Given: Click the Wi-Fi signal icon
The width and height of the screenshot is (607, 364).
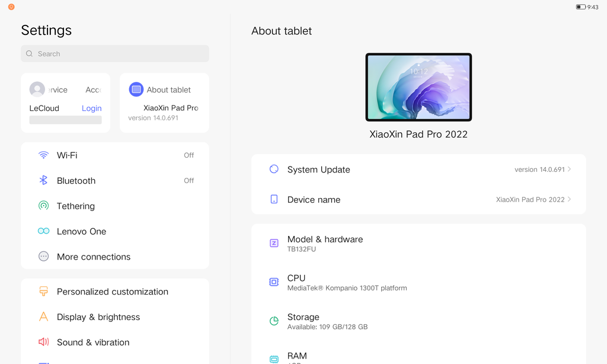Looking at the screenshot, I should point(43,155).
